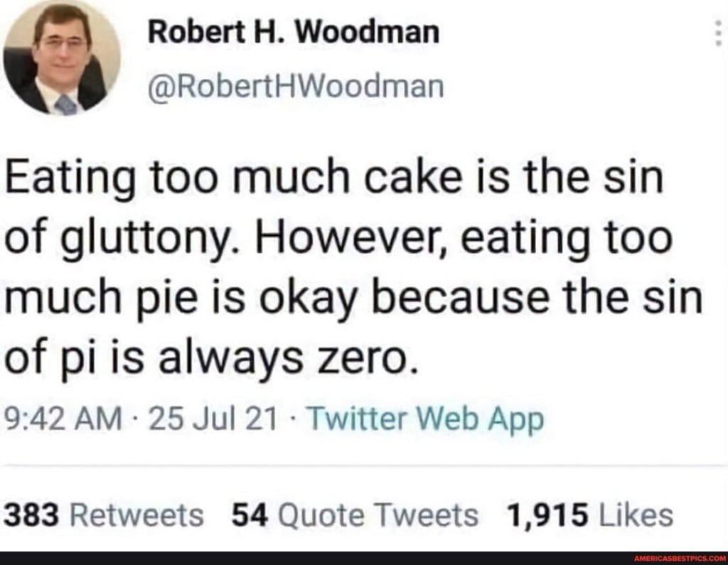The height and width of the screenshot is (565, 728).
Task: View the 54 Quote Tweets list
Action: (355, 516)
